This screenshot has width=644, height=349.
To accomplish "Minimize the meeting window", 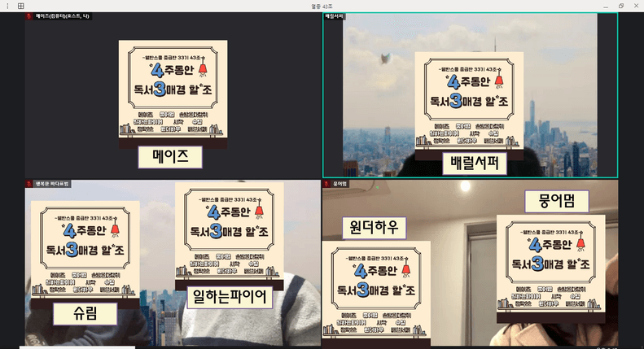I will (x=606, y=7).
